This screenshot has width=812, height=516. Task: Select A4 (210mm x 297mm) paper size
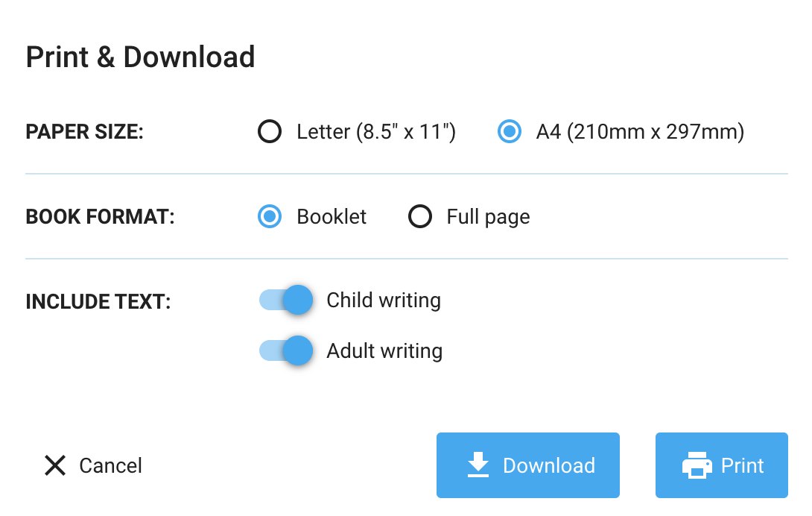point(509,131)
